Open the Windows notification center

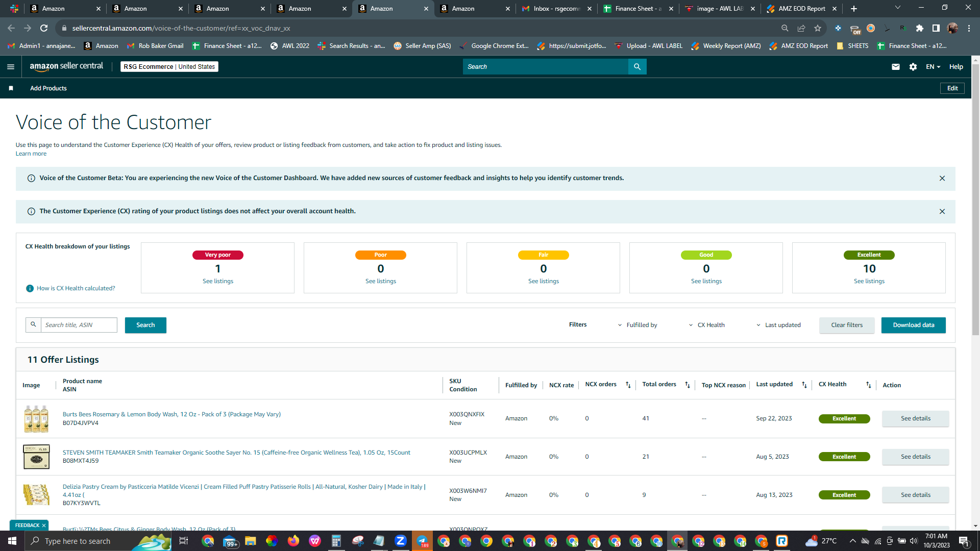pos(964,541)
